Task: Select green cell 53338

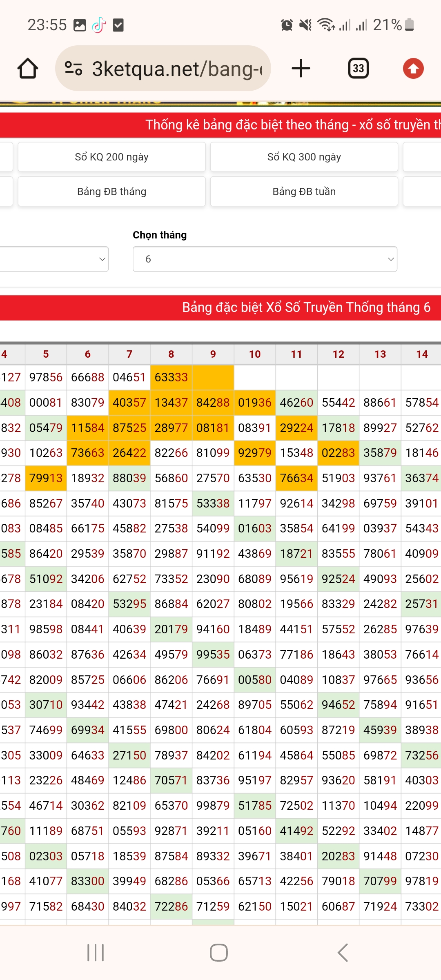Action: [213, 503]
